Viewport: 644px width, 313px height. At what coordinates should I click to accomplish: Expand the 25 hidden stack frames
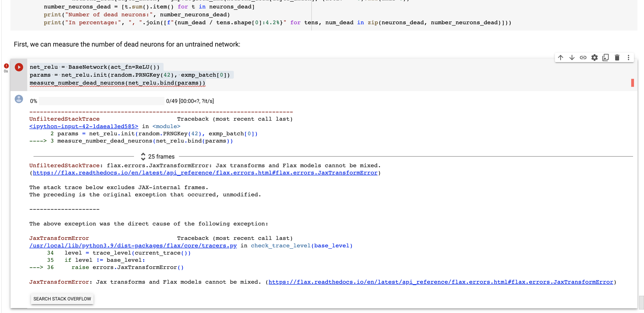coord(161,156)
